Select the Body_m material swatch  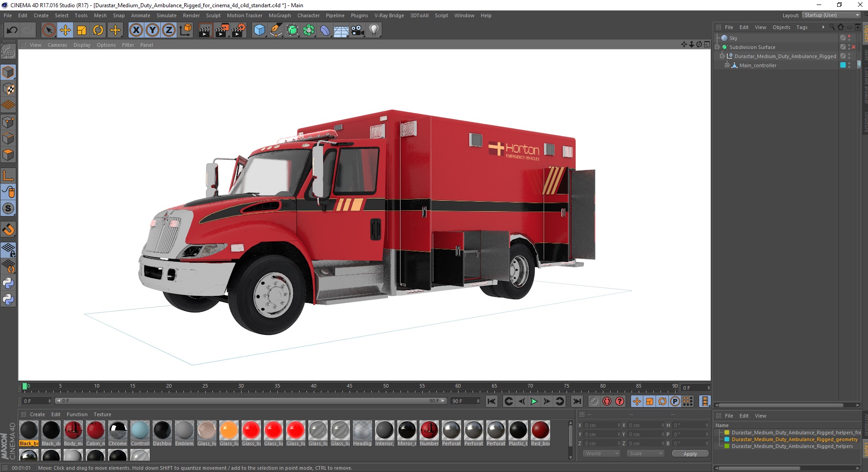coord(73,433)
